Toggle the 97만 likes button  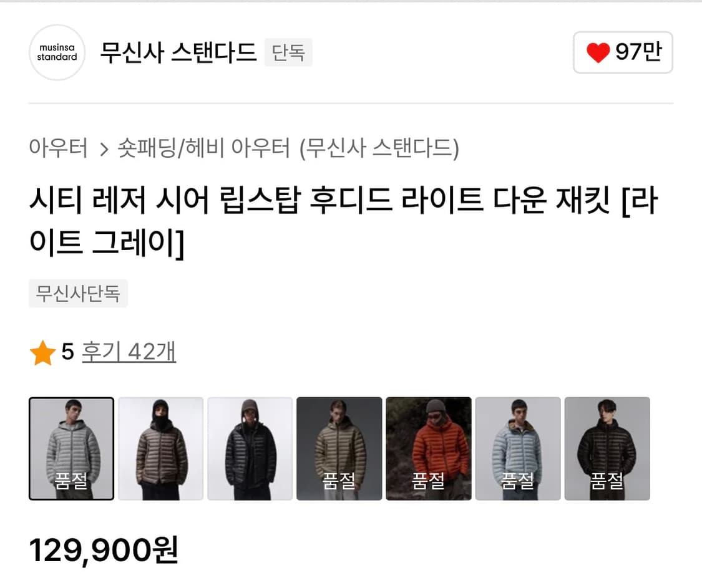point(623,52)
